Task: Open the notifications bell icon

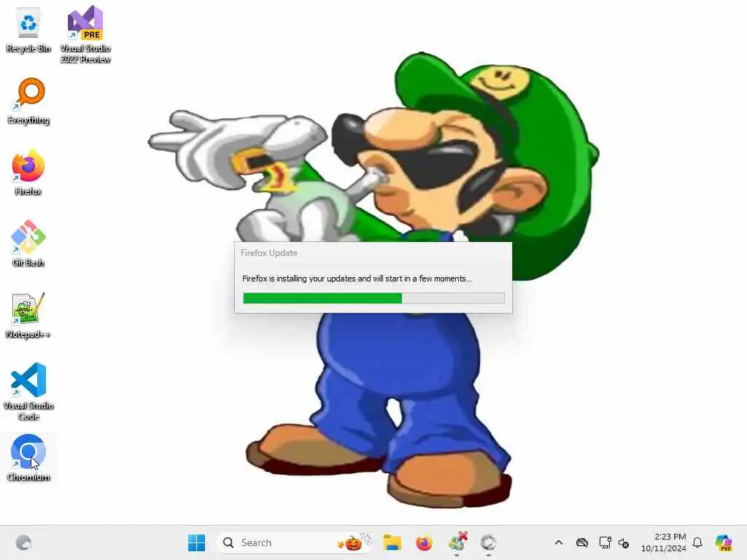Action: click(697, 542)
